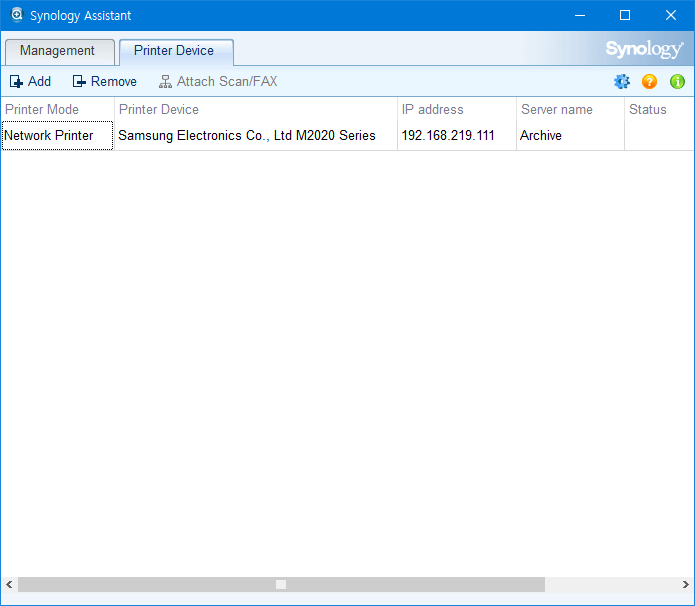Open the orange help question mark icon
This screenshot has width=695, height=606.
pos(650,82)
